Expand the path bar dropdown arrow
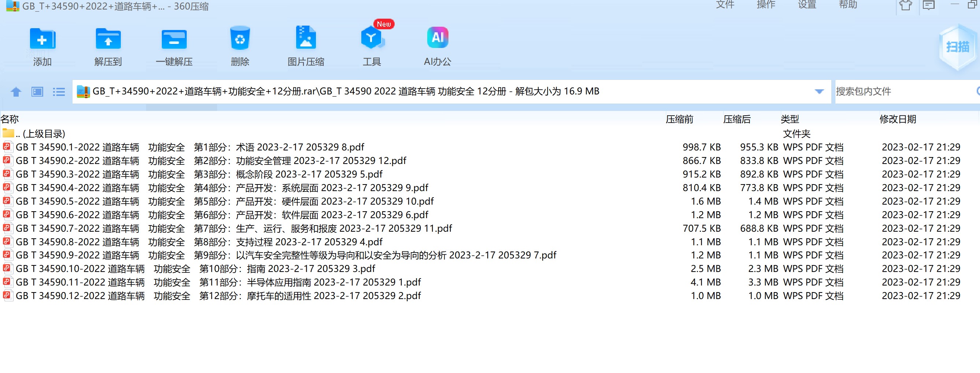Image resolution: width=980 pixels, height=373 pixels. pyautogui.click(x=819, y=92)
